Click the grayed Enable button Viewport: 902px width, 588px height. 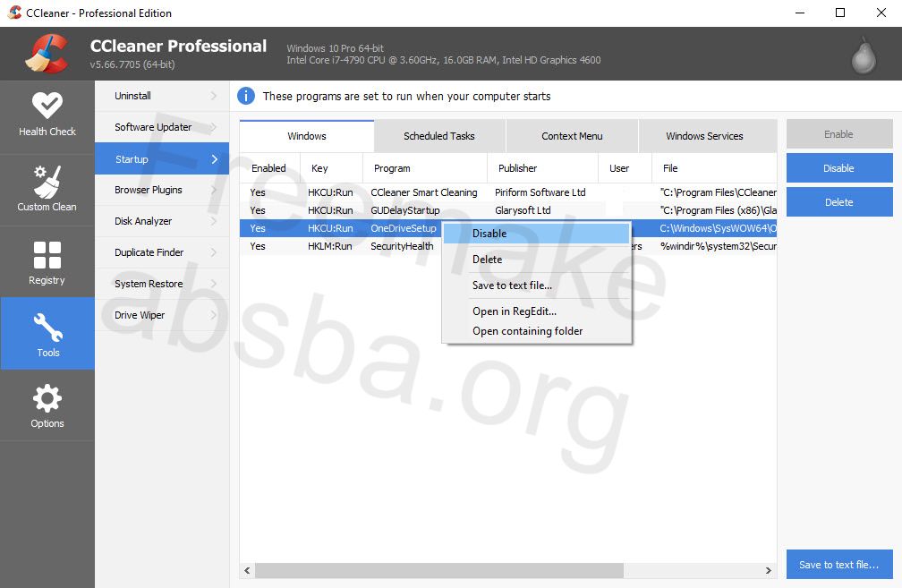(839, 134)
